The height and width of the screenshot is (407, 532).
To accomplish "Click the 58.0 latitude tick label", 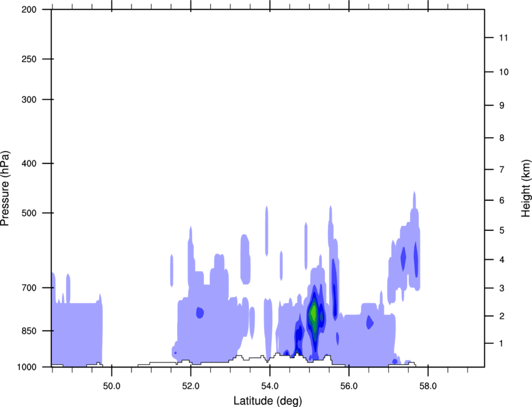I will [427, 385].
